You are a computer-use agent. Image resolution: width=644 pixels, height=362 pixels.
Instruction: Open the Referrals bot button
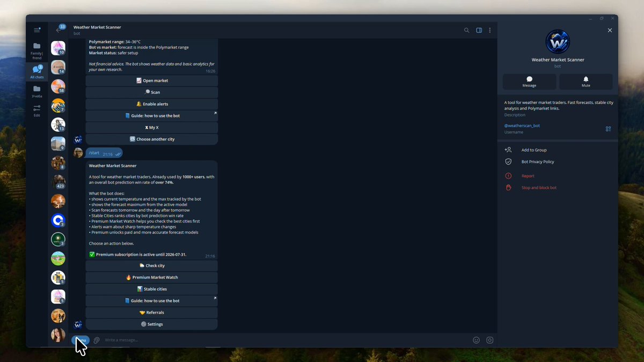[152, 313]
